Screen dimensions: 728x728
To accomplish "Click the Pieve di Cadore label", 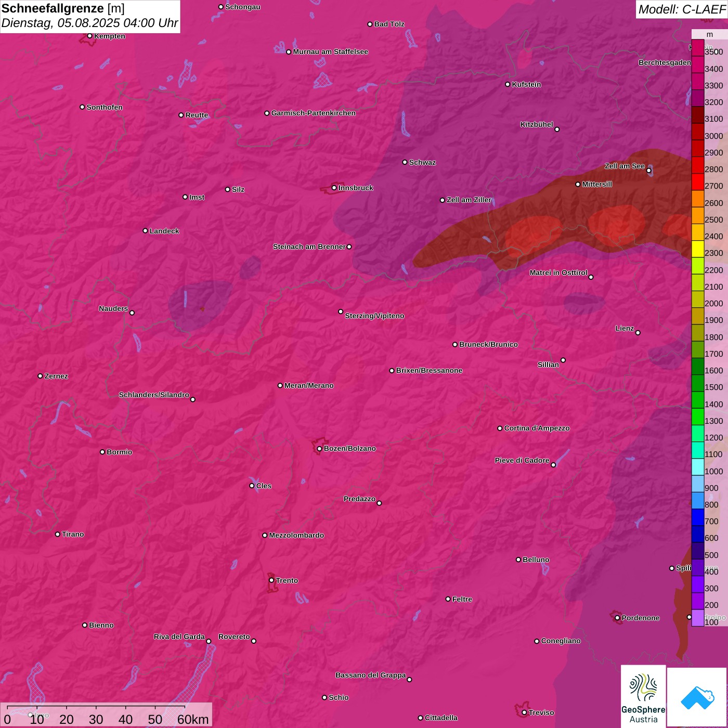I will [x=522, y=460].
